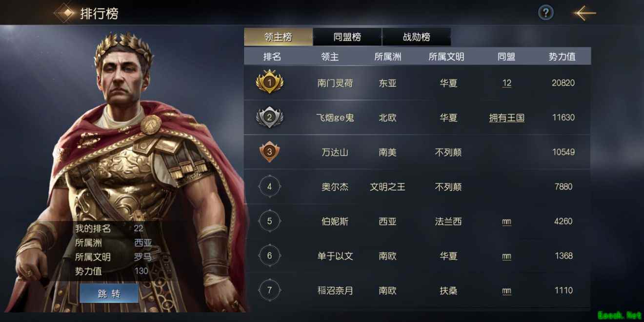Click the gold rank 1 medal

coord(270,82)
